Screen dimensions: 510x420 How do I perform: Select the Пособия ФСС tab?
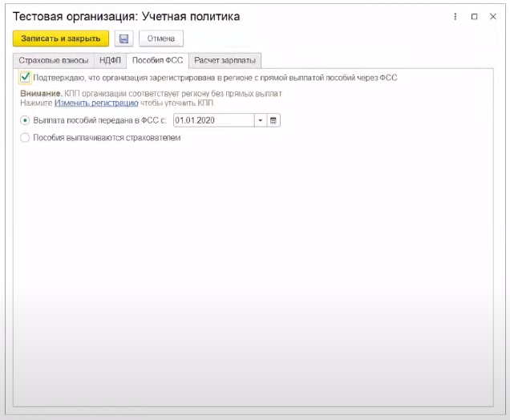pos(158,61)
